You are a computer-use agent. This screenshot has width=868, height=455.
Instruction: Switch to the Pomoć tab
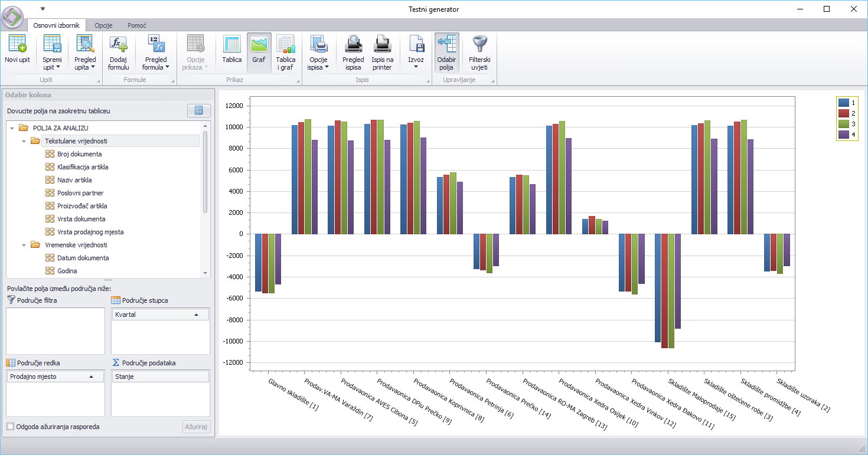point(137,25)
